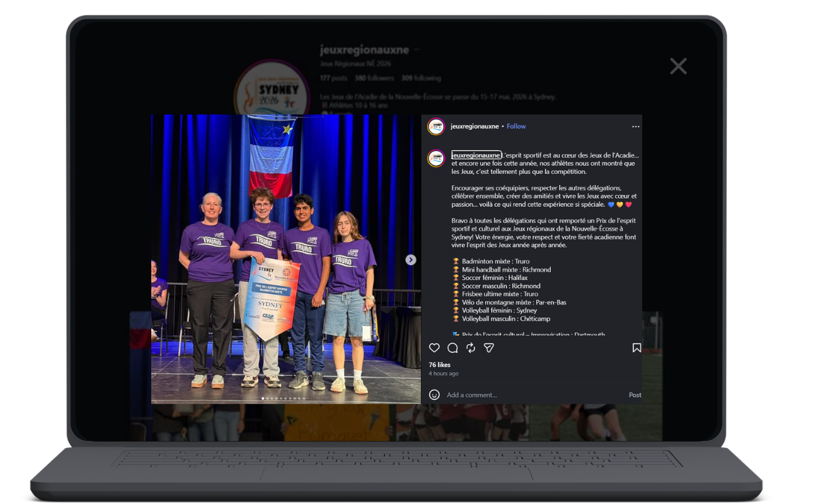Click the jeuxregionauxne username starting the caption
Image resolution: width=813 pixels, height=504 pixels.
tap(476, 155)
